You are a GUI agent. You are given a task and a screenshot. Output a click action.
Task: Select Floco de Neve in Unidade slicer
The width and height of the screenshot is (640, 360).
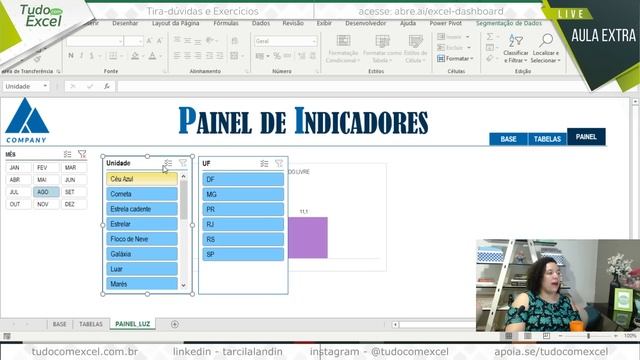142,239
